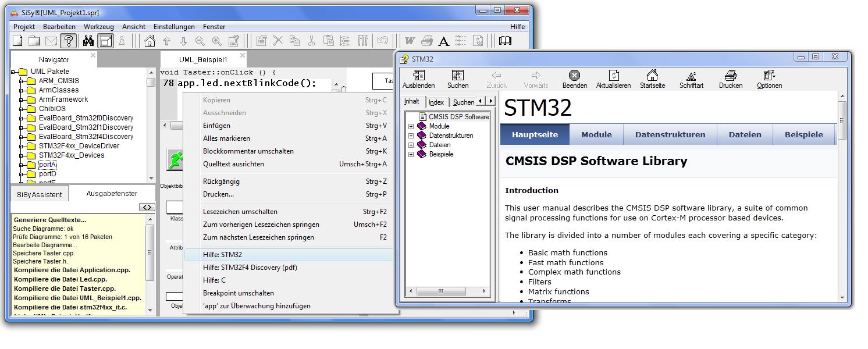The height and width of the screenshot is (349, 868).
Task: Click Startseite home icon in help window
Action: [652, 80]
